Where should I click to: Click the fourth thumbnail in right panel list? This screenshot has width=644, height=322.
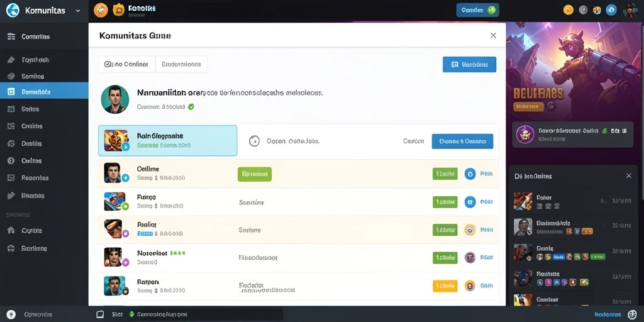(x=523, y=277)
